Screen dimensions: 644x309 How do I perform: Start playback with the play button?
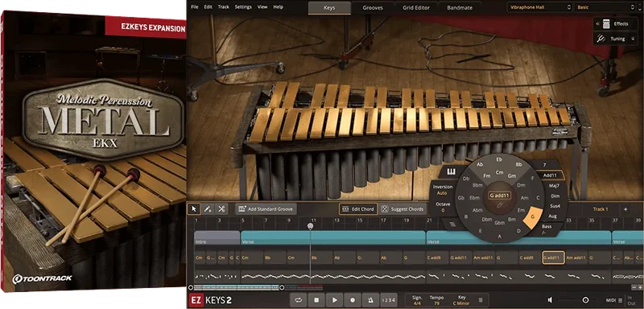click(x=334, y=300)
